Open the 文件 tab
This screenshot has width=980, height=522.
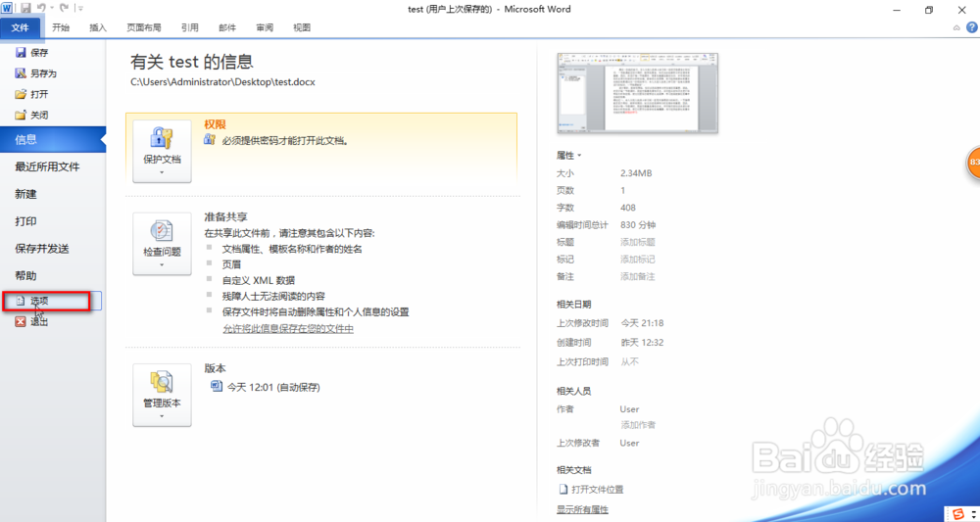pos(21,27)
